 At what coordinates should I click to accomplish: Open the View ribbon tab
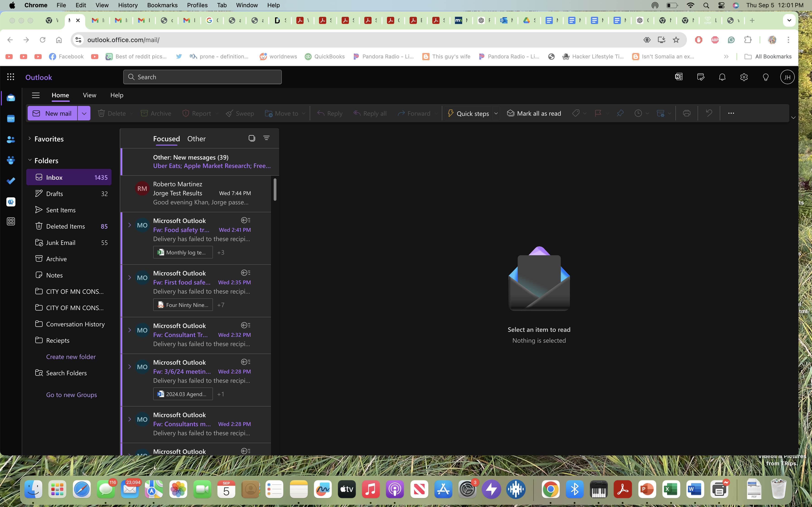click(x=89, y=95)
